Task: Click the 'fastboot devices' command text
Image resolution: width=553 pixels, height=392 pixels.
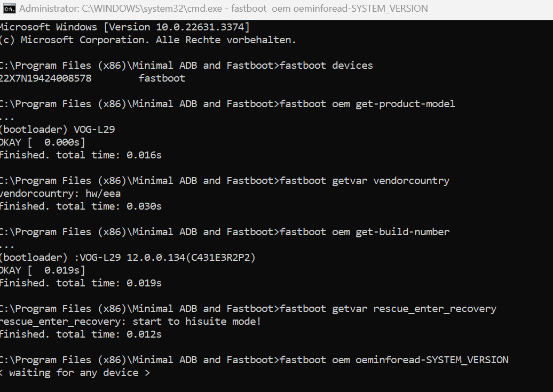Action: click(x=326, y=65)
